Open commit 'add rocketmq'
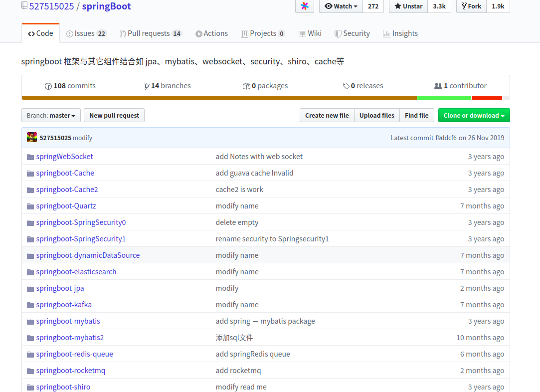This screenshot has height=392, width=540. [x=238, y=370]
